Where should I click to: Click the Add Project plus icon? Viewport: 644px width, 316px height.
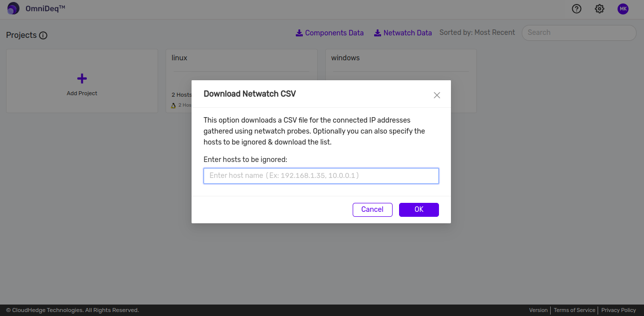pos(82,78)
